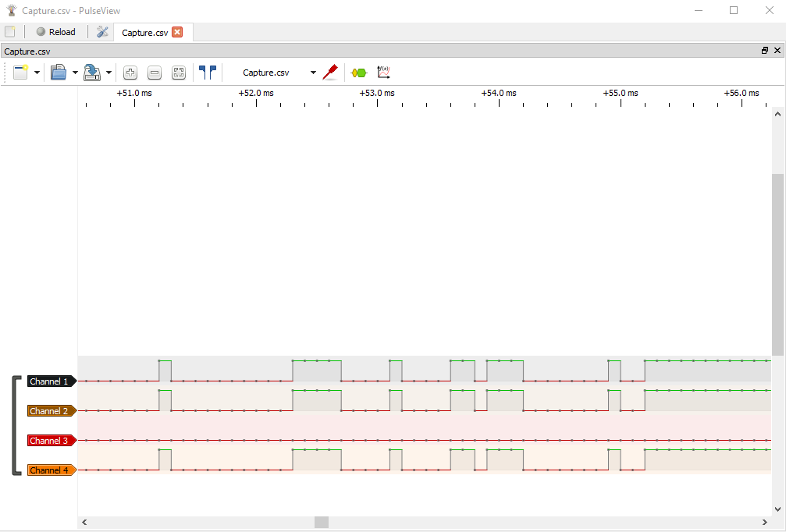Click the horizontal scrollbar thumb

click(x=322, y=523)
